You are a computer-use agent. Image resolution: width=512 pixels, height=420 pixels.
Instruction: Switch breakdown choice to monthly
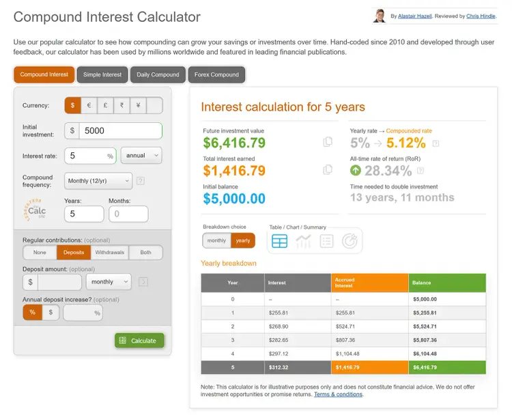(216, 240)
